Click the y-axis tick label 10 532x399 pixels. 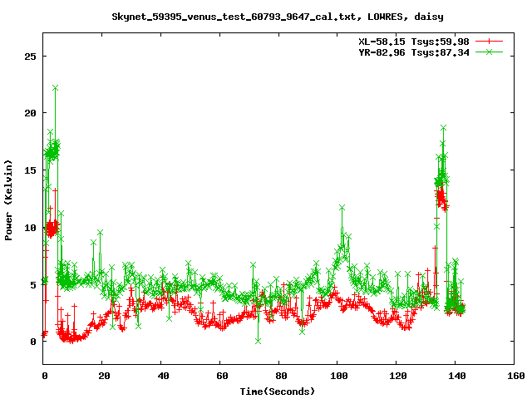[x=30, y=228]
